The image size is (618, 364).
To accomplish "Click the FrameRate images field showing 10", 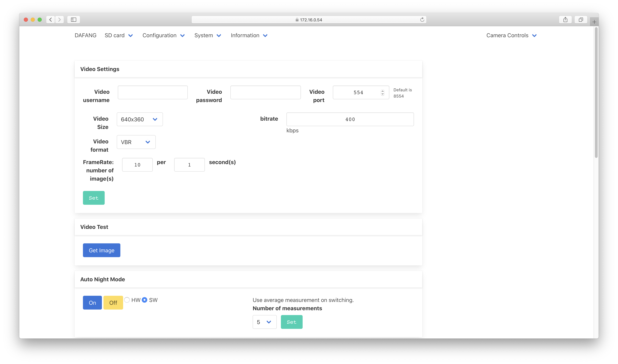I will 137,165.
